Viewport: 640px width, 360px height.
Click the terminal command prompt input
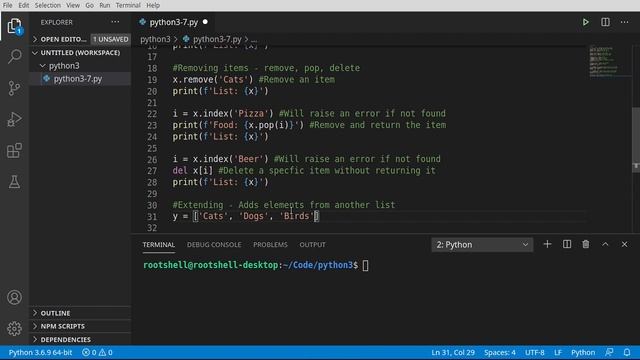[x=365, y=265]
